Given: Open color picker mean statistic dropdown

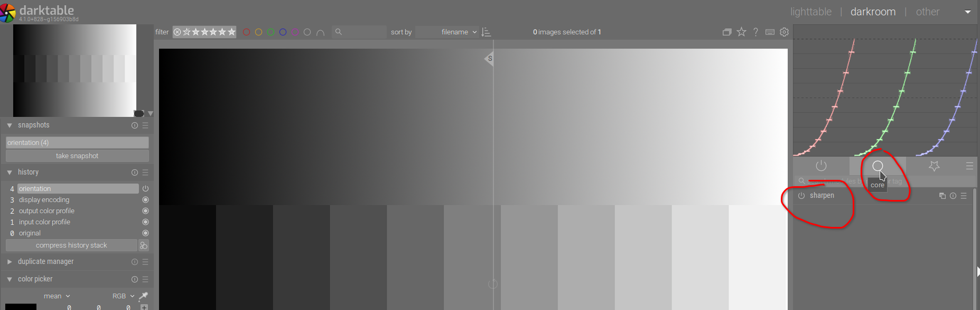Looking at the screenshot, I should [x=57, y=296].
